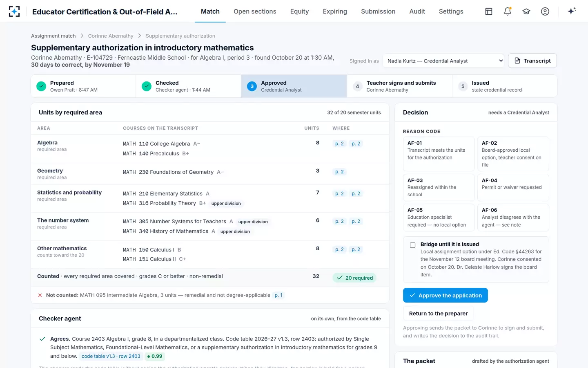The width and height of the screenshot is (588, 368).
Task: Select reason code AF-01
Action: tap(439, 154)
